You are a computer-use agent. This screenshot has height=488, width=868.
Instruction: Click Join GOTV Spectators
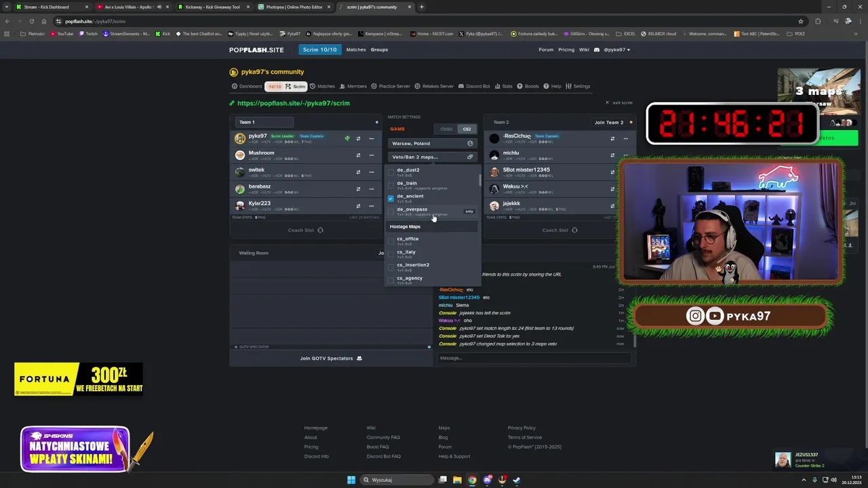[x=330, y=359]
